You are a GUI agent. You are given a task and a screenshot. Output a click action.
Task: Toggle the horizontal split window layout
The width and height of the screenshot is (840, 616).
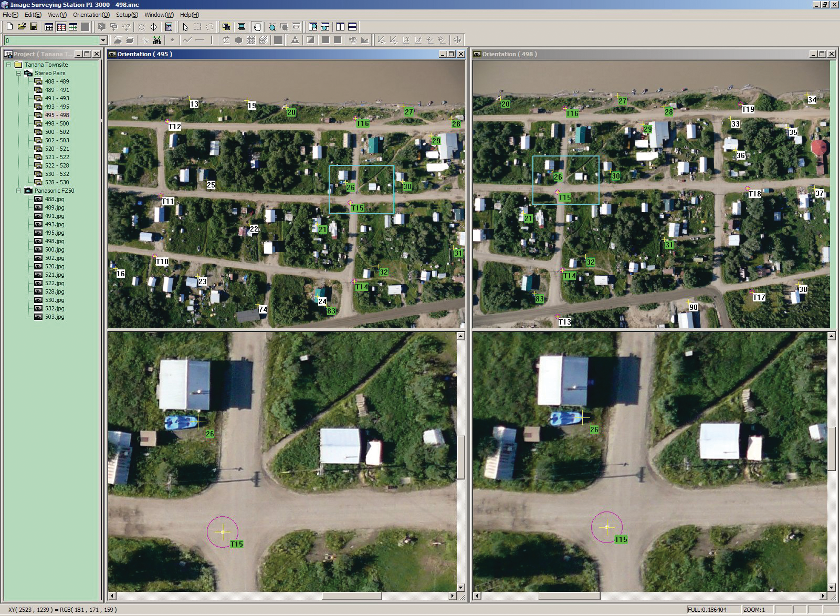coord(352,27)
